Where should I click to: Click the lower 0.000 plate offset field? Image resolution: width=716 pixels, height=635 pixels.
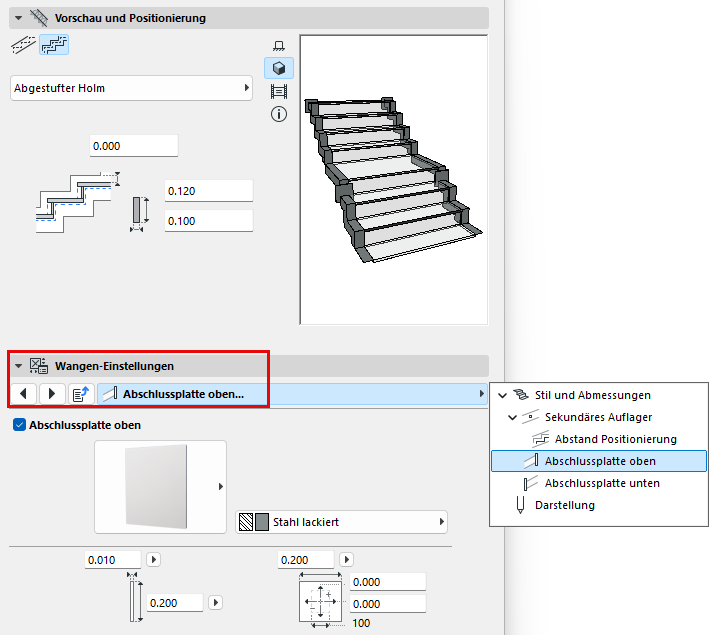pos(388,604)
